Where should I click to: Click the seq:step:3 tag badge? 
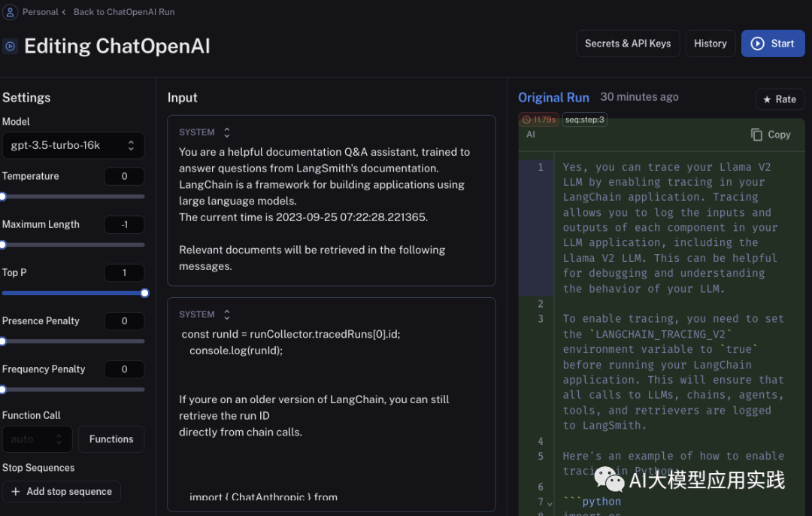click(x=585, y=120)
